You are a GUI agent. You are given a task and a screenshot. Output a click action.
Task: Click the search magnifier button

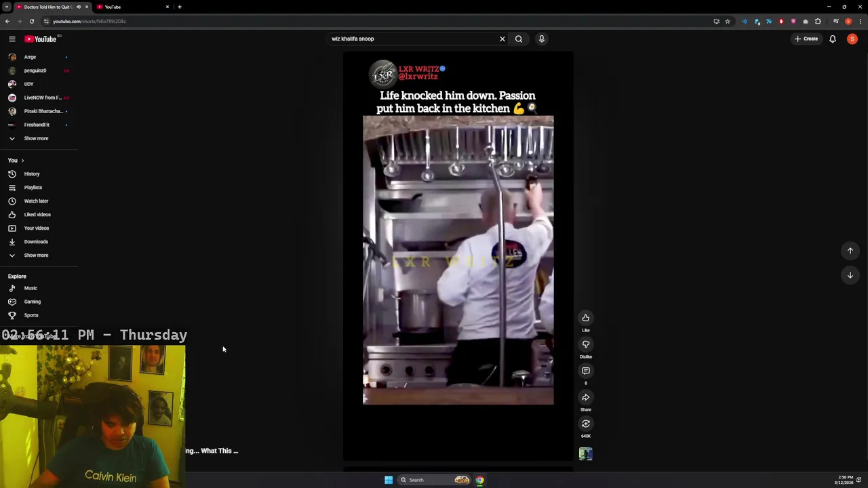519,39
